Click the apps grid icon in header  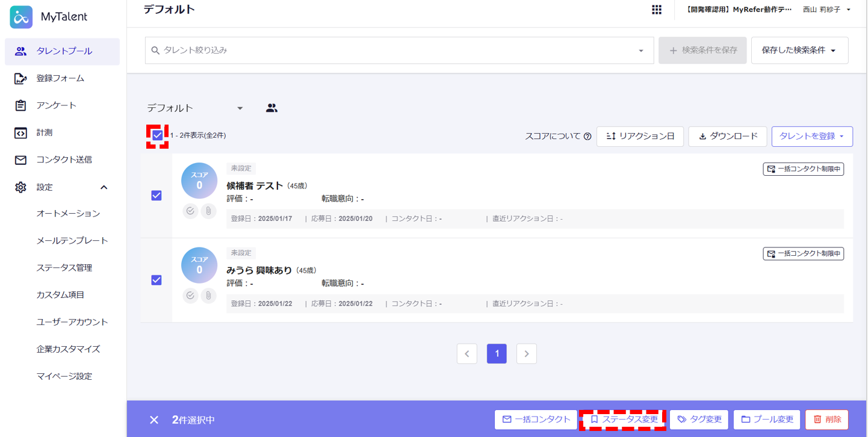click(x=657, y=10)
